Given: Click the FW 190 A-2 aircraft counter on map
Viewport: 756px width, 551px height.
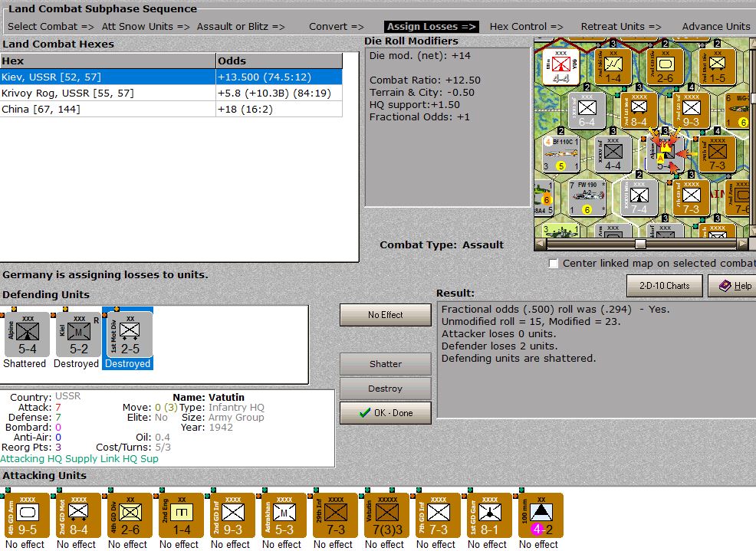Looking at the screenshot, I should coord(587,198).
